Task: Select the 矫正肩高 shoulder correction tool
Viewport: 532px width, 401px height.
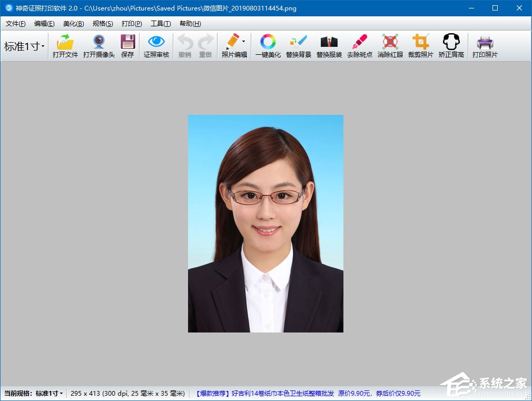Action: coord(451,45)
